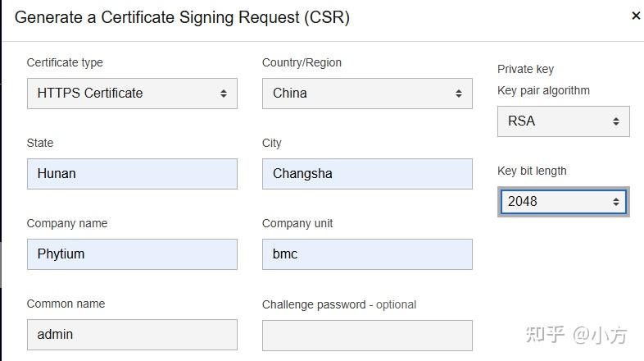Open the Key pair algorithm RSA dropdown
The height and width of the screenshot is (361, 644).
pyautogui.click(x=563, y=121)
